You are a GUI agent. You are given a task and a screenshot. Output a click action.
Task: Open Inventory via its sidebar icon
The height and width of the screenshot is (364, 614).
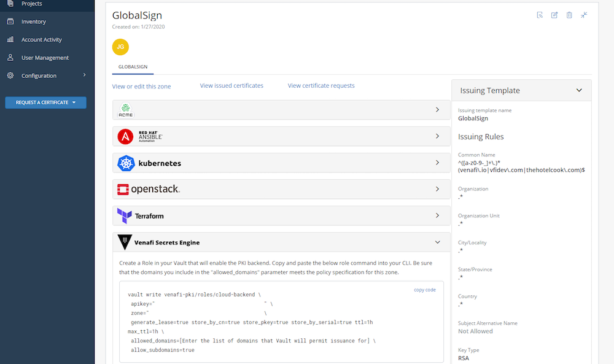pos(10,21)
